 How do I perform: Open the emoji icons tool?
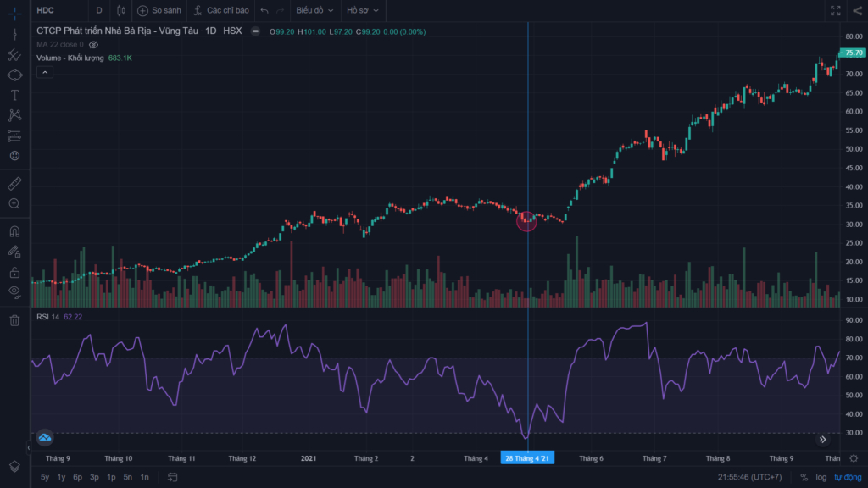click(x=14, y=156)
